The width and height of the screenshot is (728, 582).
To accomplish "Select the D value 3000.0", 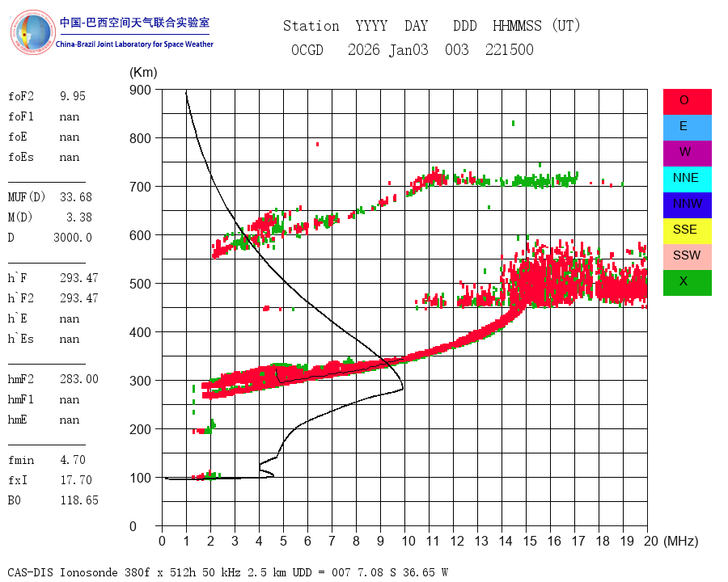I will click(x=73, y=238).
